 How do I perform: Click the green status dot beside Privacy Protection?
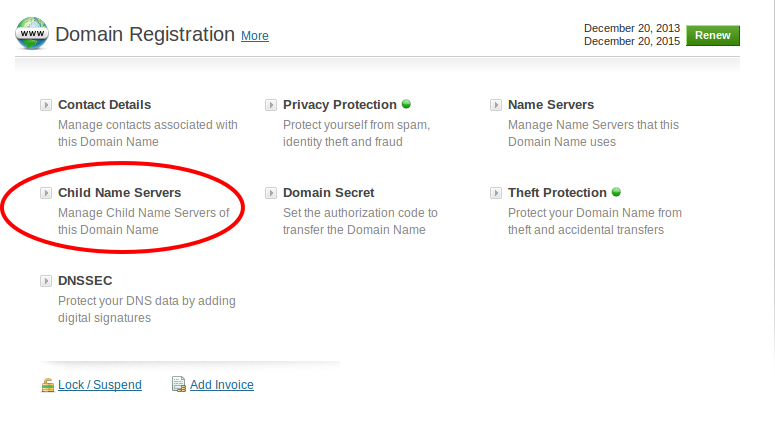tap(406, 104)
